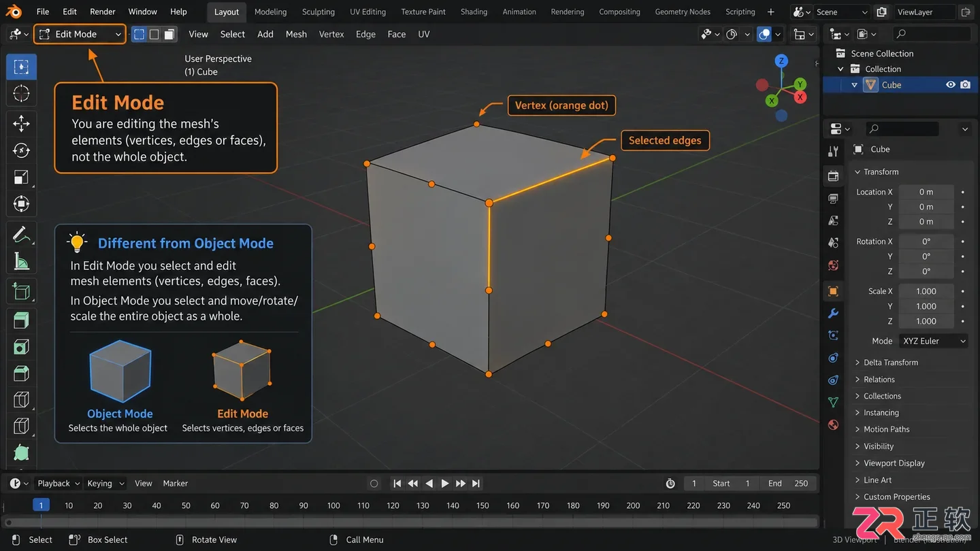This screenshot has height=551, width=980.
Task: Open the timeline Marker menu
Action: click(175, 484)
